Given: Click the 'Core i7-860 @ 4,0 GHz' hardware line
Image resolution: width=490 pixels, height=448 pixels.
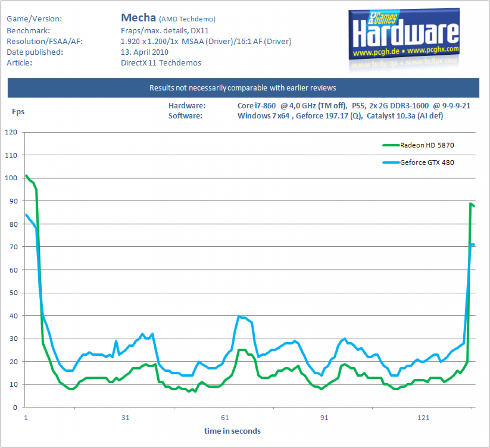Looking at the screenshot, I should click(354, 106).
